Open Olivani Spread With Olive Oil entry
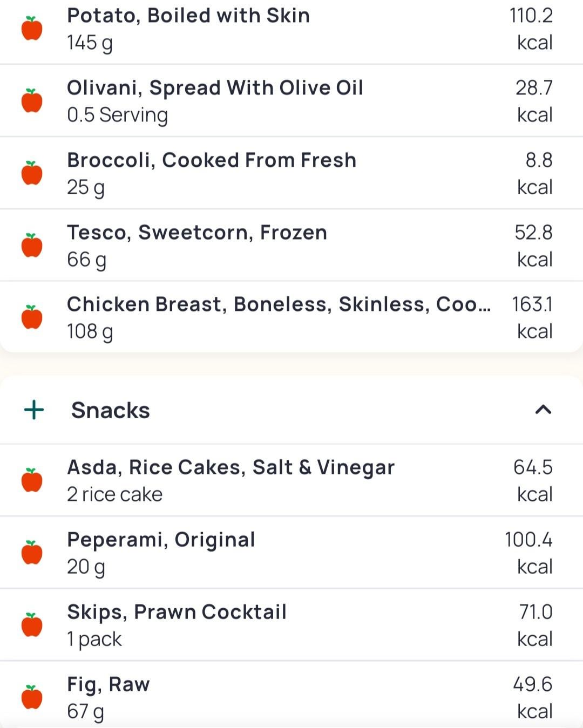This screenshot has height=728, width=583. coord(215,89)
